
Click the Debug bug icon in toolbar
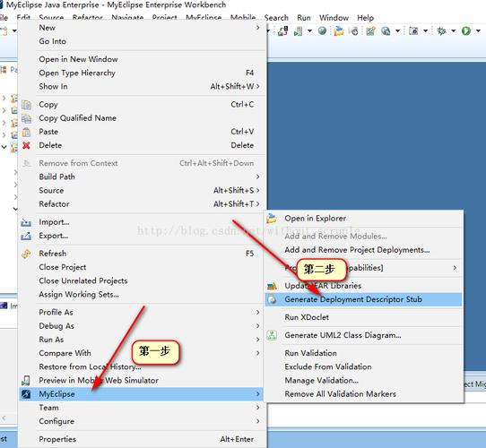(x=441, y=30)
